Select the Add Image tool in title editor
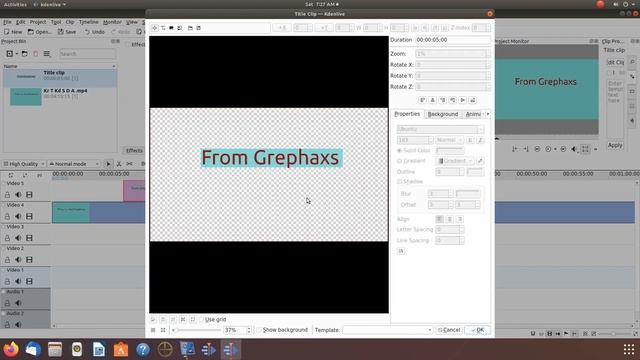This screenshot has width=640, height=360. 180,28
